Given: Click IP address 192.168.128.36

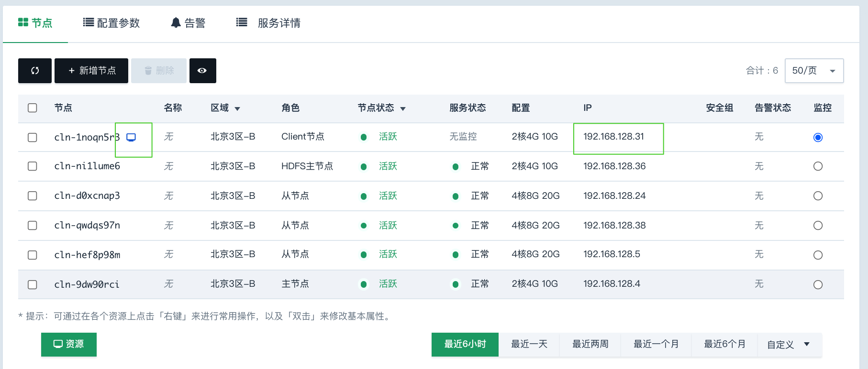Looking at the screenshot, I should (614, 166).
